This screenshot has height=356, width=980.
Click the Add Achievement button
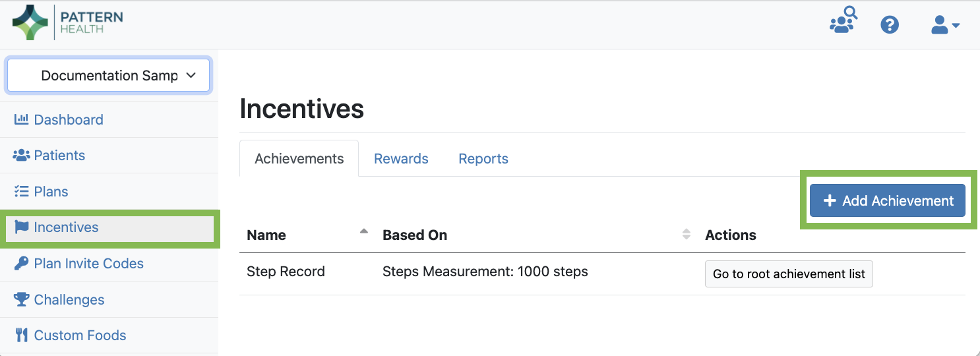click(887, 201)
